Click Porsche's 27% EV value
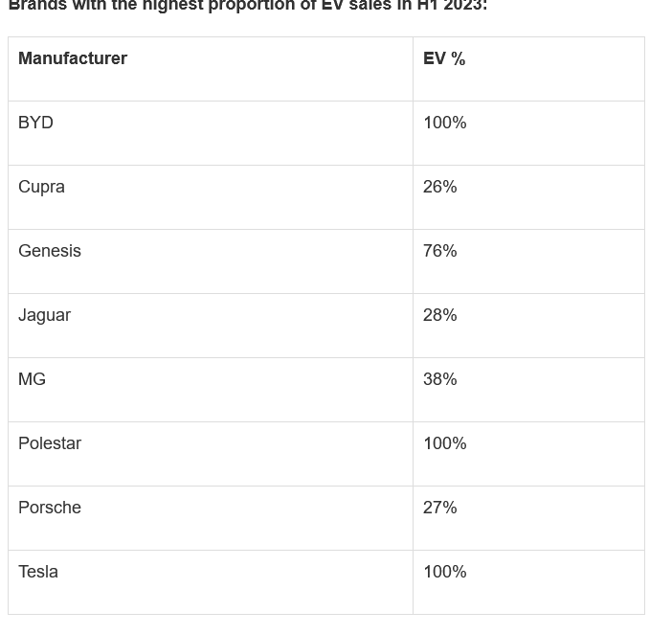 click(x=440, y=508)
